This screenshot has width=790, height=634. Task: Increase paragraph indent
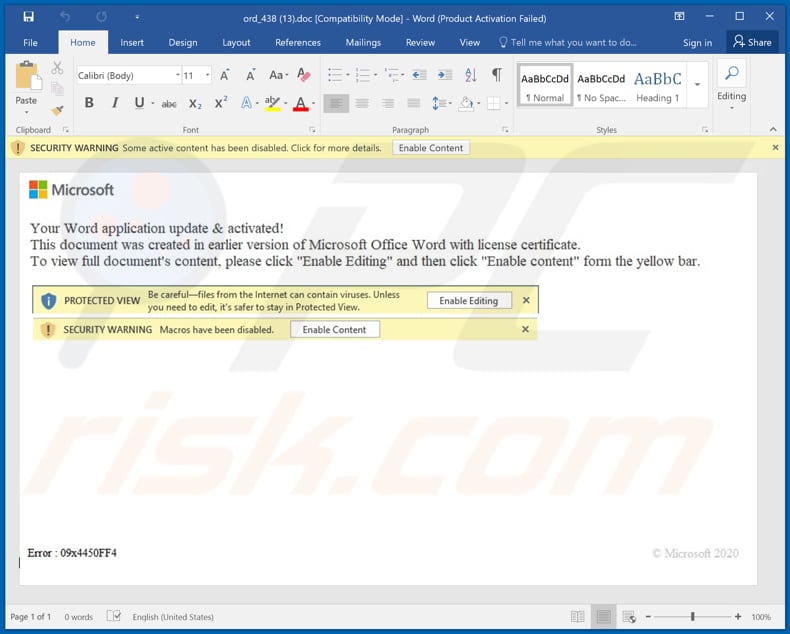[x=444, y=75]
